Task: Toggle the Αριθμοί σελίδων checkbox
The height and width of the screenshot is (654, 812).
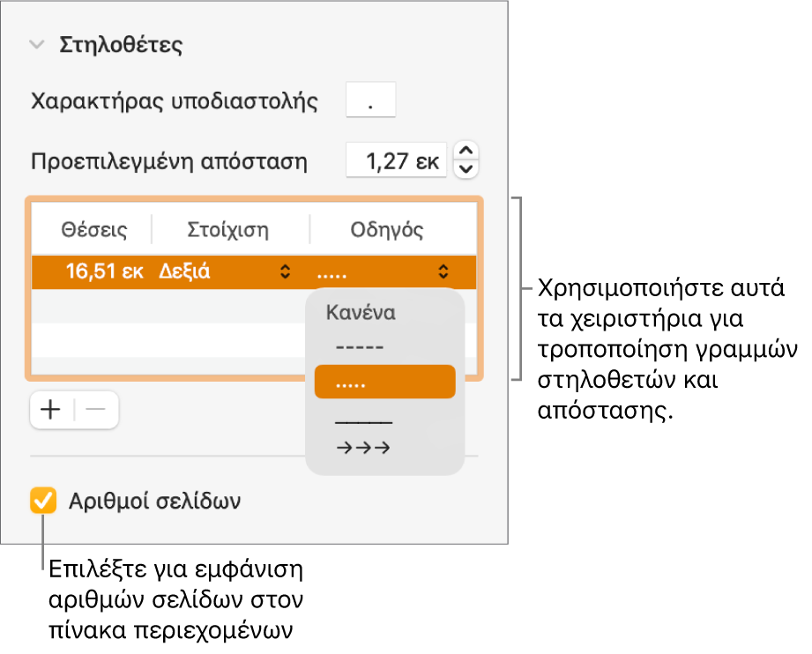Action: pyautogui.click(x=41, y=502)
